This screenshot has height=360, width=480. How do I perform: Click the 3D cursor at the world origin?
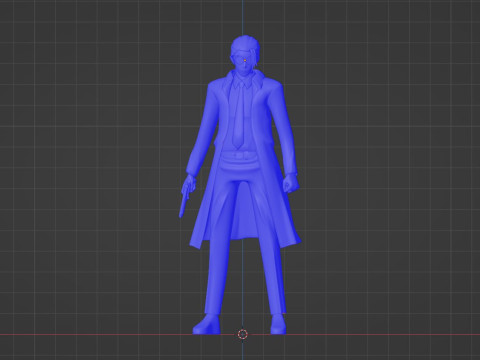coord(243,334)
